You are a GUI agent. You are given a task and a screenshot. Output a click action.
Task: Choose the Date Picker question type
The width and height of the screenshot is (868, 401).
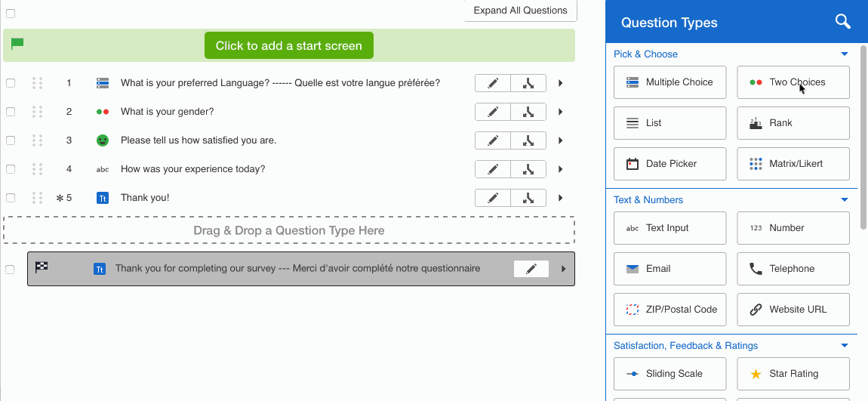click(669, 164)
